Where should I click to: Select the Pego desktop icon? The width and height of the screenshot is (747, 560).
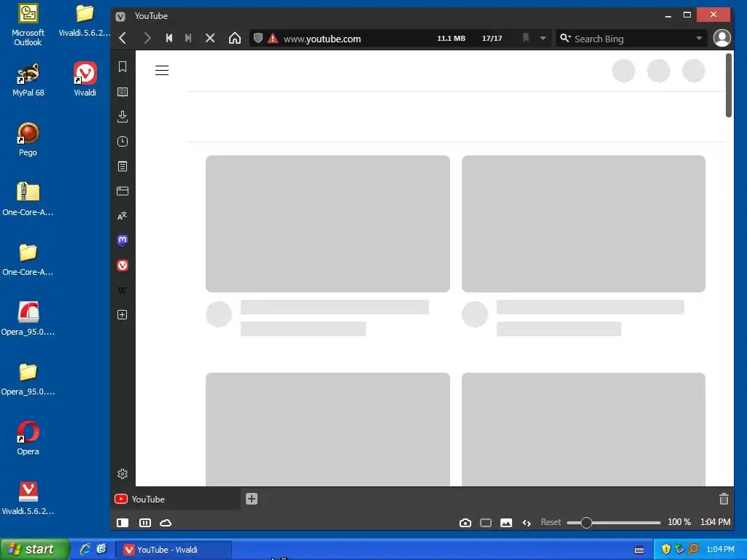click(x=28, y=139)
